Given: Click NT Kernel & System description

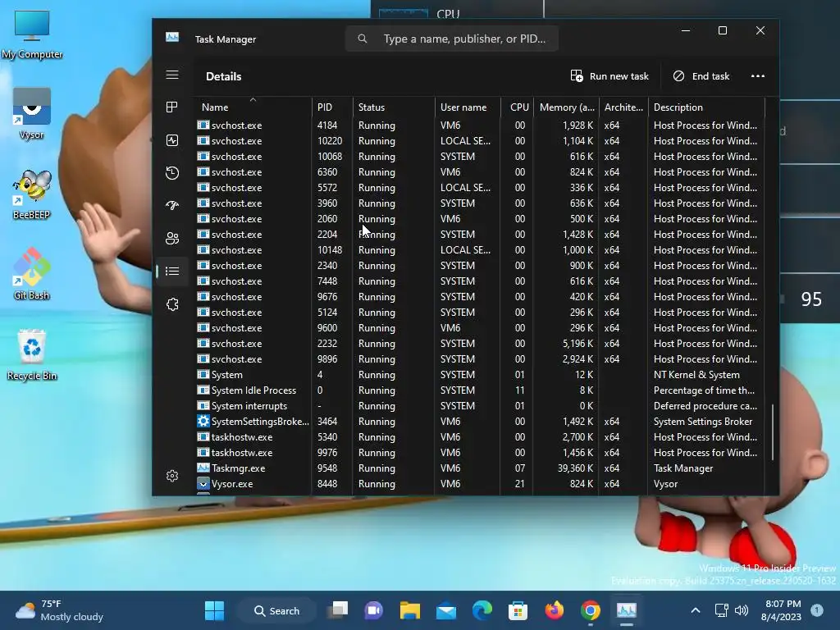Looking at the screenshot, I should (696, 374).
